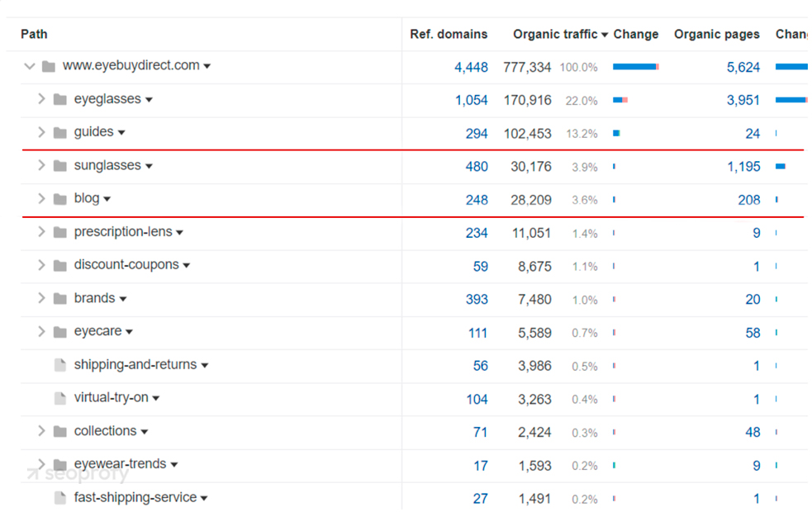Click the eyecare folder icon
This screenshot has height=512, width=812.
[60, 332]
